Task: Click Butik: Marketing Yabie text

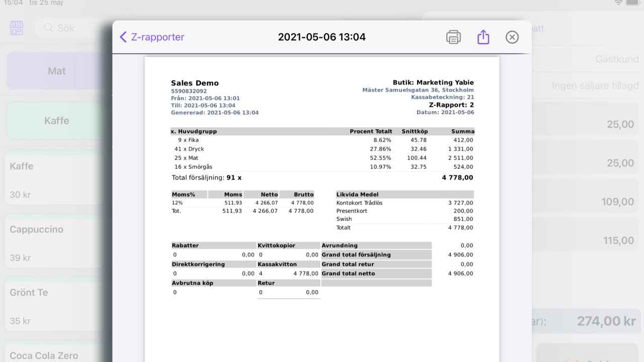Action: pos(433,82)
